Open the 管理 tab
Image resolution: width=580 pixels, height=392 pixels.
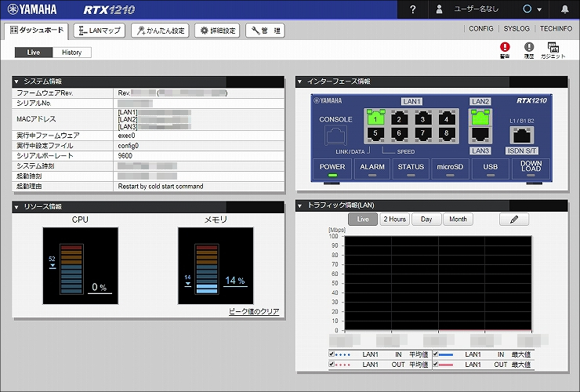pos(265,31)
